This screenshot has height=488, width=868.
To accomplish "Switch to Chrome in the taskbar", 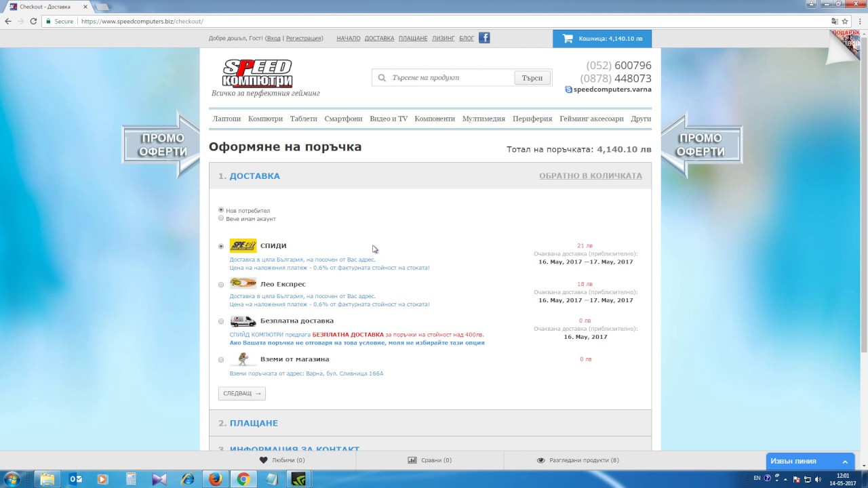I will point(243,479).
